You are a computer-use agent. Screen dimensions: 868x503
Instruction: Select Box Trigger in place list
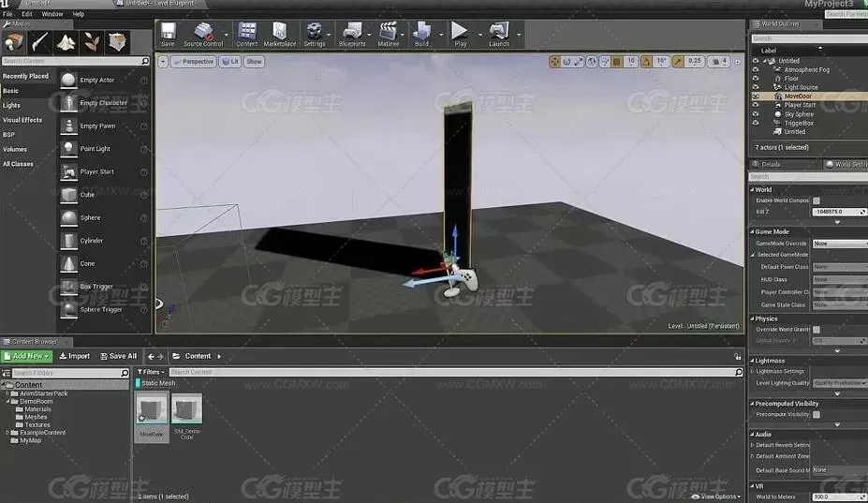104,287
